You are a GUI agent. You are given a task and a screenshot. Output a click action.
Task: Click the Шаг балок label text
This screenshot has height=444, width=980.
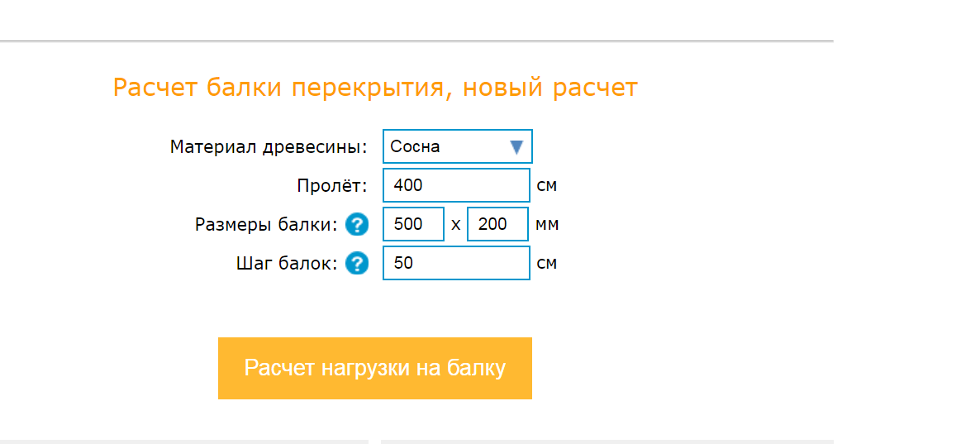click(x=286, y=264)
